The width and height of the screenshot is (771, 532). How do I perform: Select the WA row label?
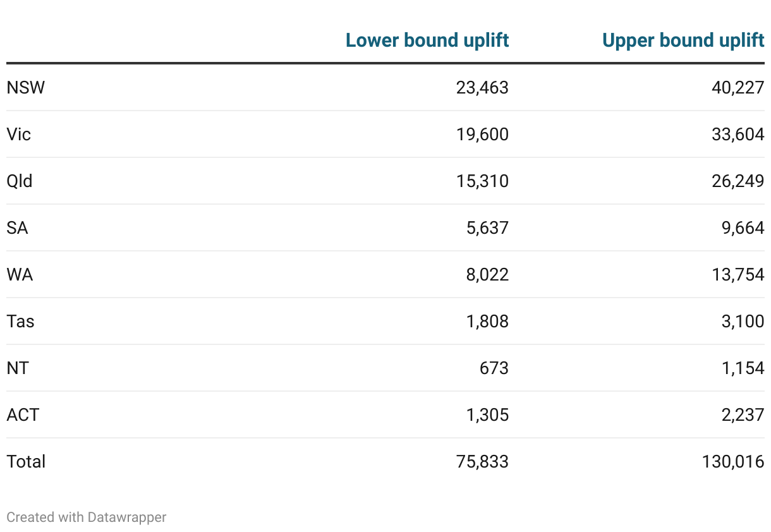coord(20,274)
